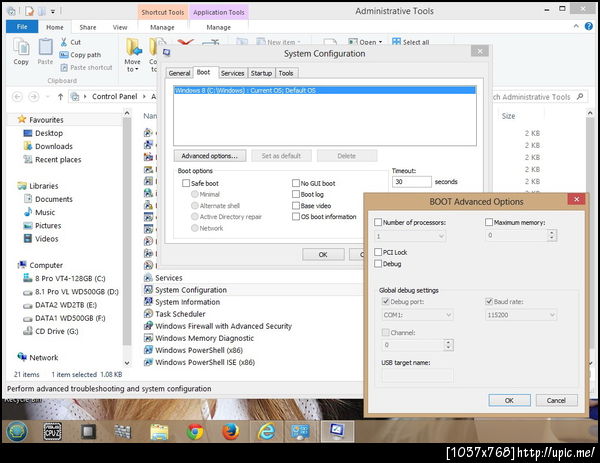Select the Task Scheduler icon
Screen dimensions: 600x463
tap(148, 314)
